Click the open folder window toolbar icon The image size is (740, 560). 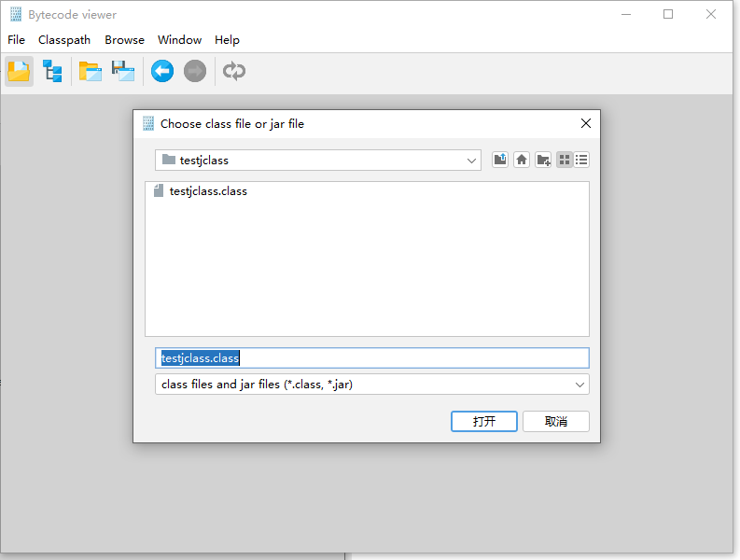coord(91,71)
